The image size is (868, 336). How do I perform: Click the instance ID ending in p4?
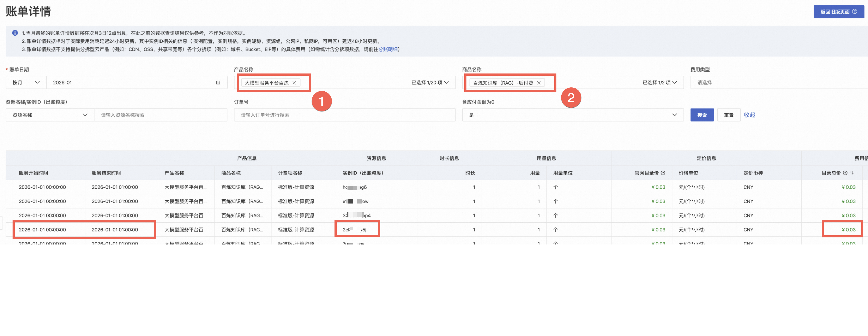point(357,216)
